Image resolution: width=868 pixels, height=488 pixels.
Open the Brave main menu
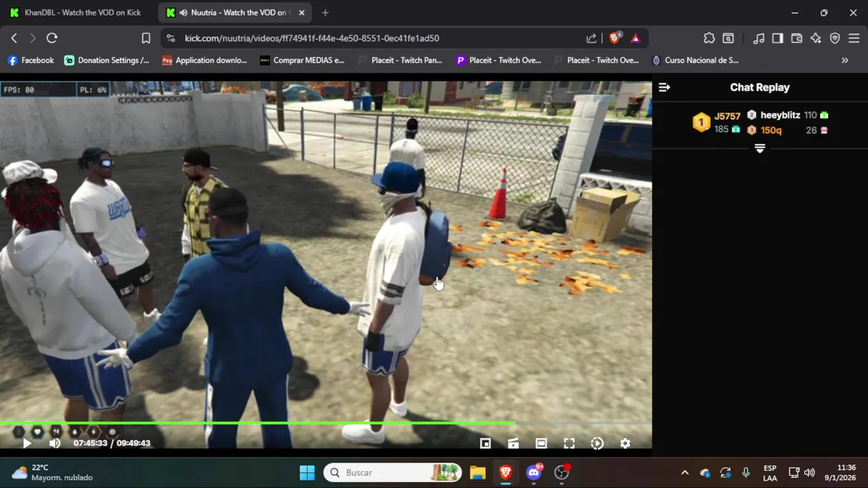(x=854, y=39)
